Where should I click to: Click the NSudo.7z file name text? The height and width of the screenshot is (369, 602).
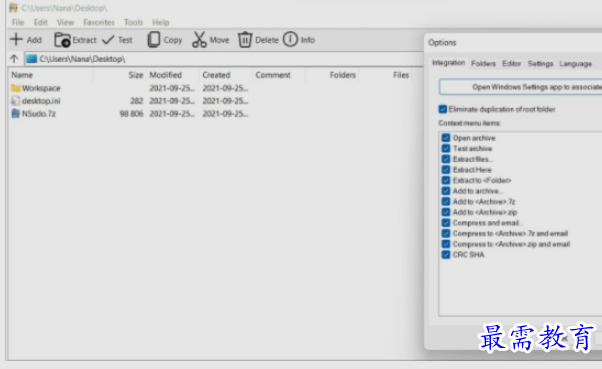click(39, 114)
